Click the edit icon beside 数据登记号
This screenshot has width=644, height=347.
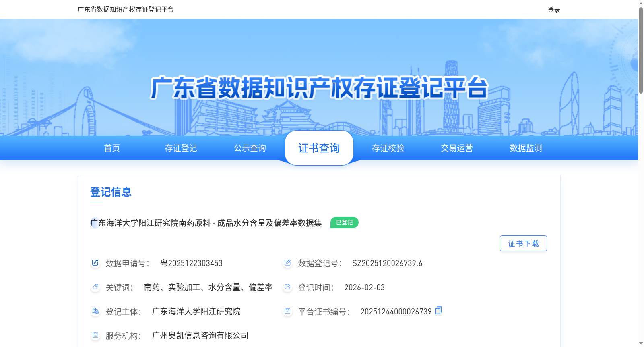287,263
